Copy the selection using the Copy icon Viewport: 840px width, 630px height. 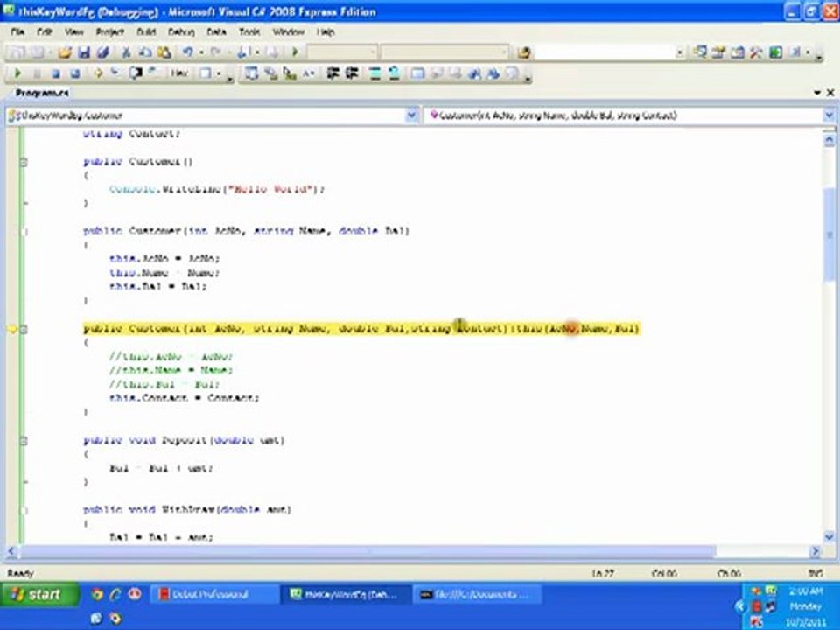click(x=145, y=52)
